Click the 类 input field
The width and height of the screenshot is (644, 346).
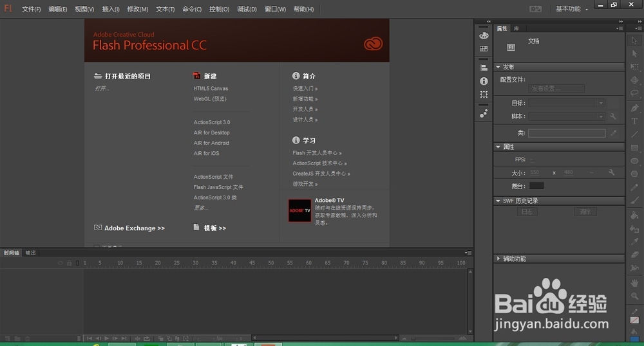[566, 133]
